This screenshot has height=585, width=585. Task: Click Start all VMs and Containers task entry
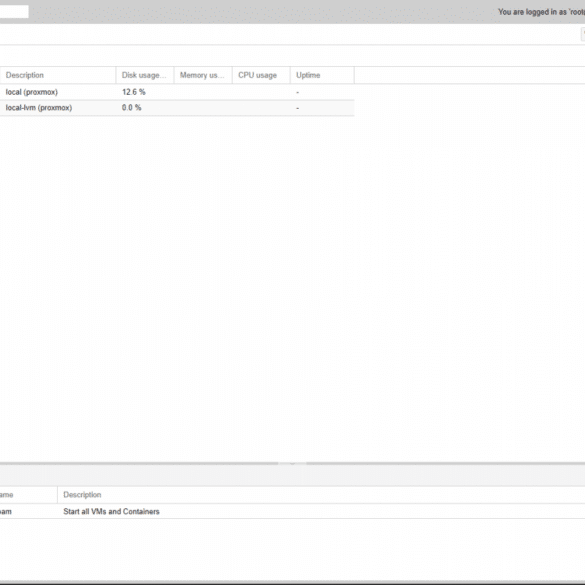pos(292,511)
